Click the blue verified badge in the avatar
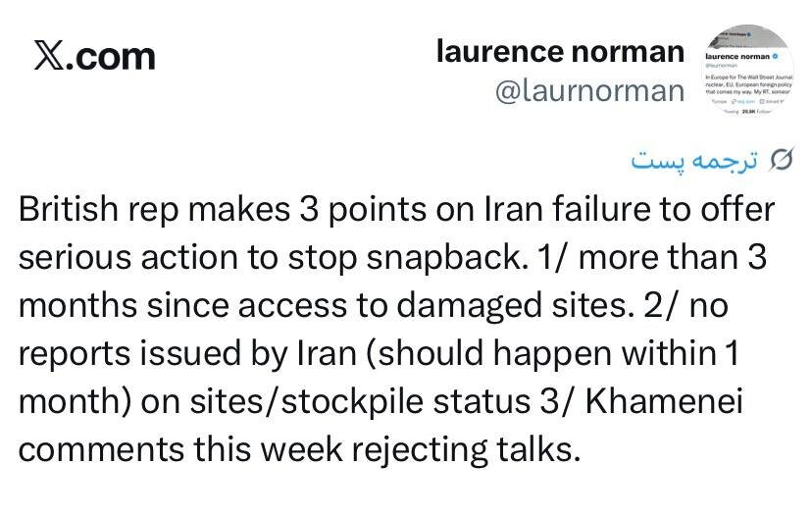Viewport: 812px width, 517px height. coord(775,58)
